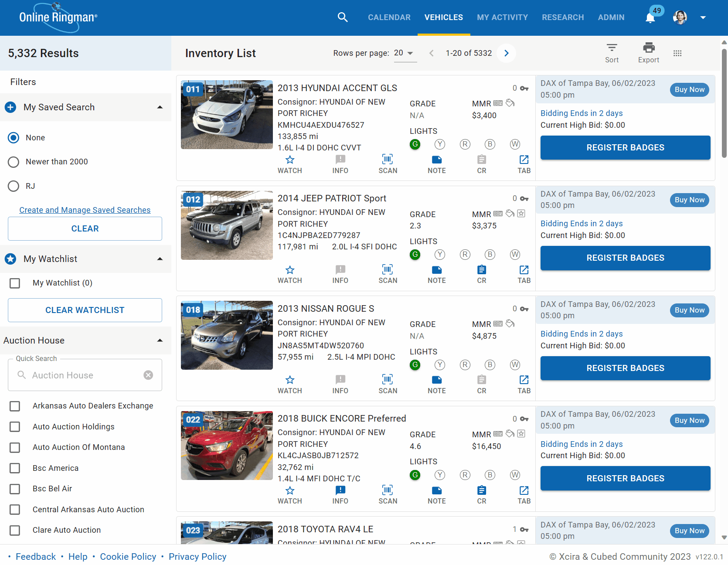
Task: Open the Nissan Rogue in a new tab
Action: (524, 385)
